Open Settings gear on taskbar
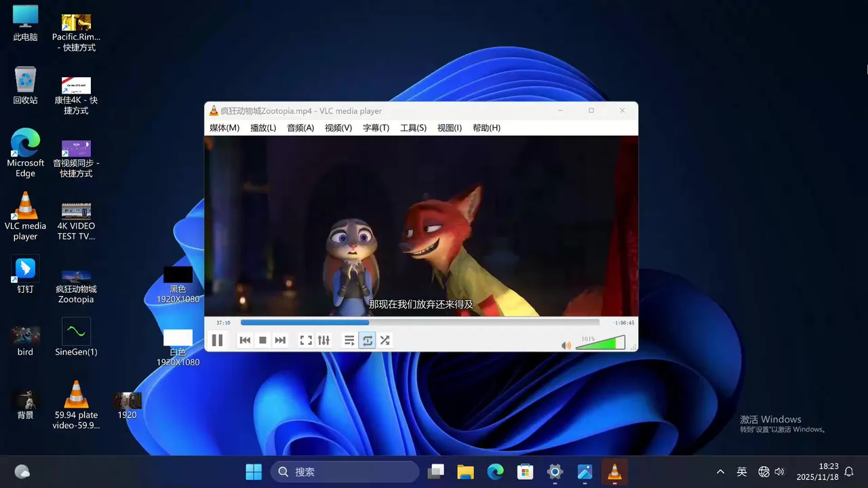Viewport: 868px width, 488px height. [x=555, y=472]
